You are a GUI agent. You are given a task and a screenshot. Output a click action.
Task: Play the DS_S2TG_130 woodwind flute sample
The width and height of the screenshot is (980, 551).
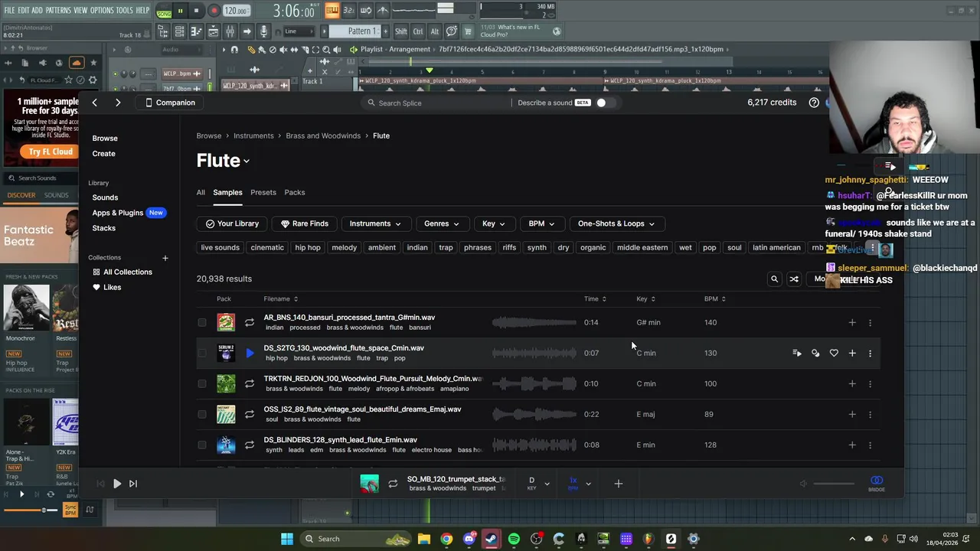(x=250, y=353)
